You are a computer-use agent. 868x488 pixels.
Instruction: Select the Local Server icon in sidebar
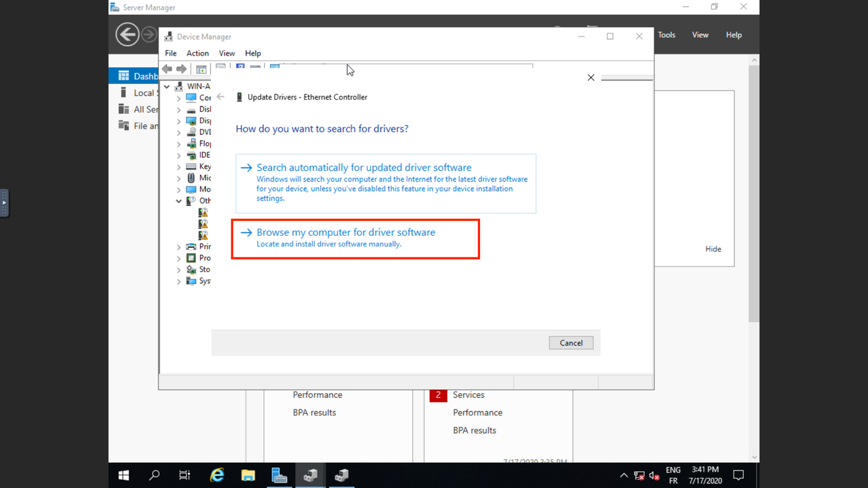point(123,92)
